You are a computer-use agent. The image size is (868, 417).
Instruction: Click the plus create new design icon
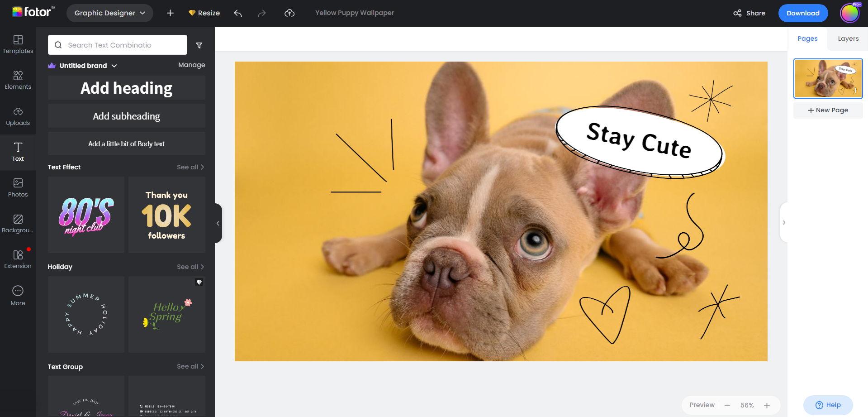click(170, 13)
